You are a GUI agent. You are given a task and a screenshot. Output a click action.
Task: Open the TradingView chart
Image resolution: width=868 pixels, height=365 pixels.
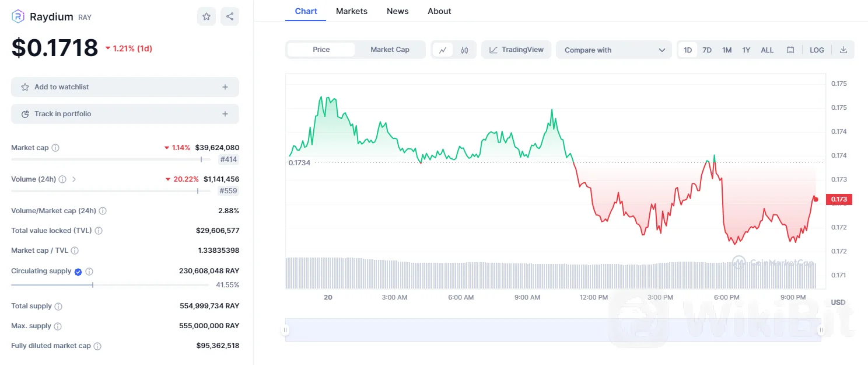(x=516, y=50)
